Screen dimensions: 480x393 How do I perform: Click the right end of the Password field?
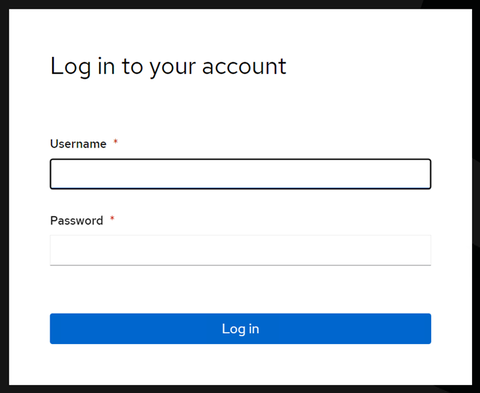tap(423, 250)
